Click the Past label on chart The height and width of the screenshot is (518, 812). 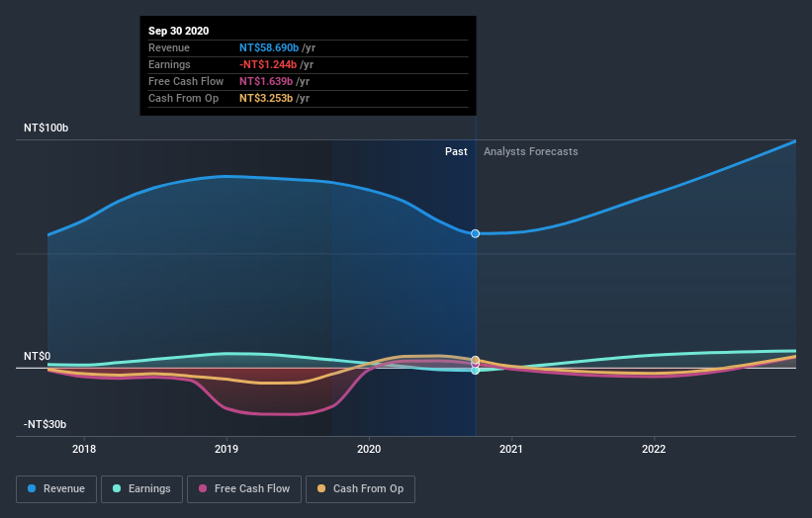pos(456,151)
